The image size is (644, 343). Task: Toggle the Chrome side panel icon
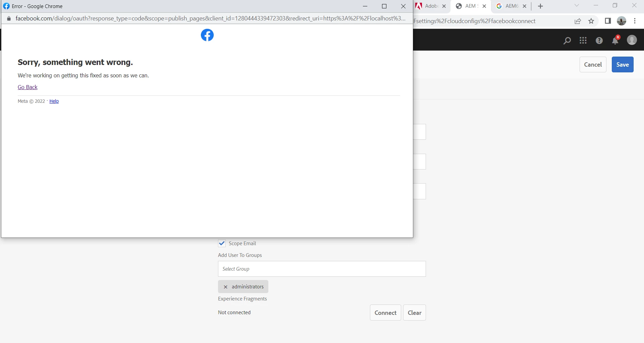(608, 21)
